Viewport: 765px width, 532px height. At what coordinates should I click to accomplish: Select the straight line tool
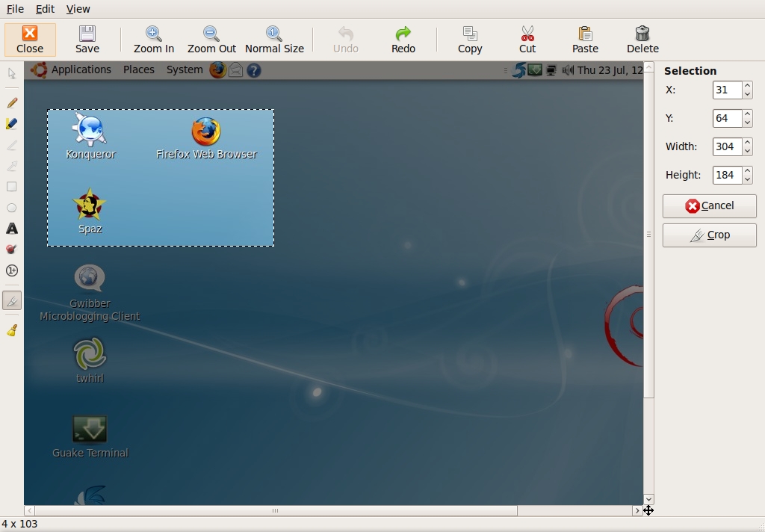pos(12,145)
